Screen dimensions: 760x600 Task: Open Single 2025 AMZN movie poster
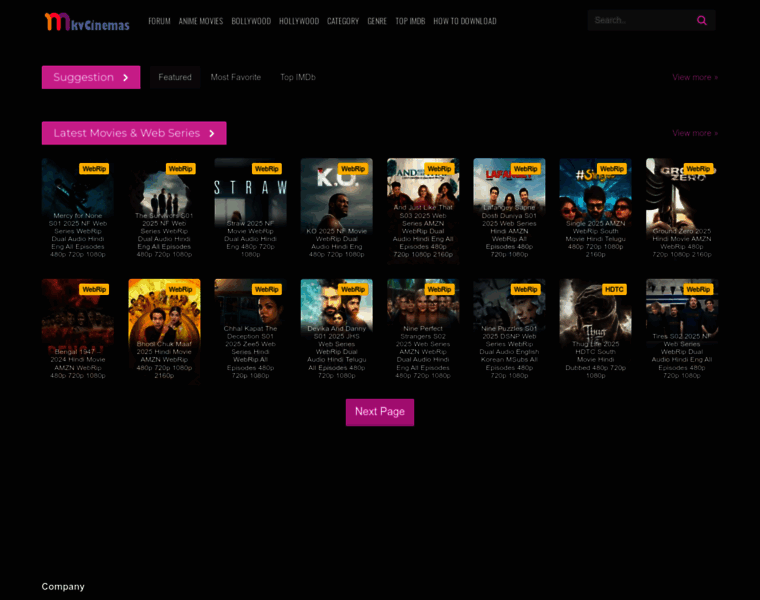click(x=596, y=211)
